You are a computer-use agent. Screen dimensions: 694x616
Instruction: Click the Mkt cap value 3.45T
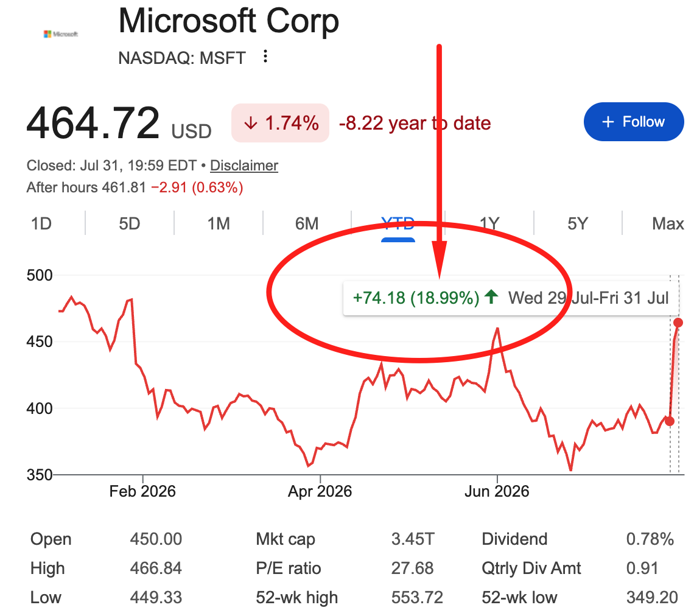[413, 539]
